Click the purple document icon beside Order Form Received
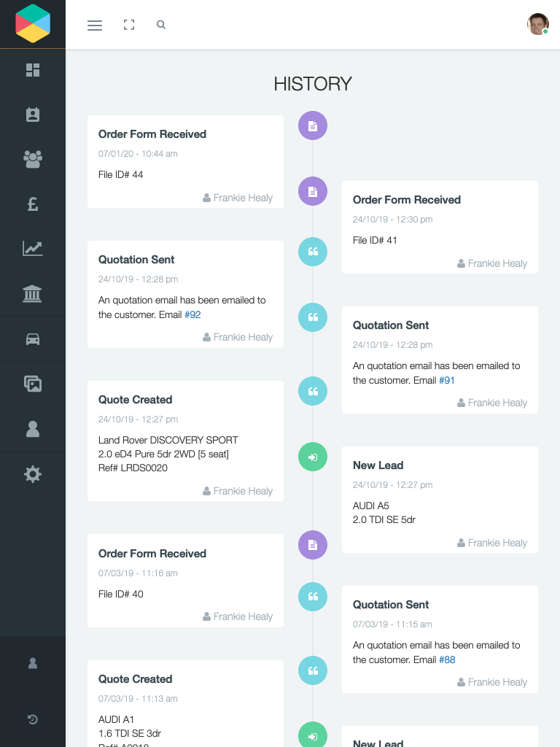560x747 pixels. (x=312, y=125)
